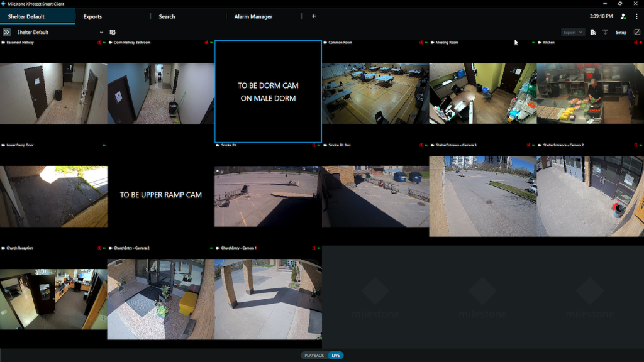Open the three-dot settings menu
Image resolution: width=644 pixels, height=362 pixels.
[636, 16]
